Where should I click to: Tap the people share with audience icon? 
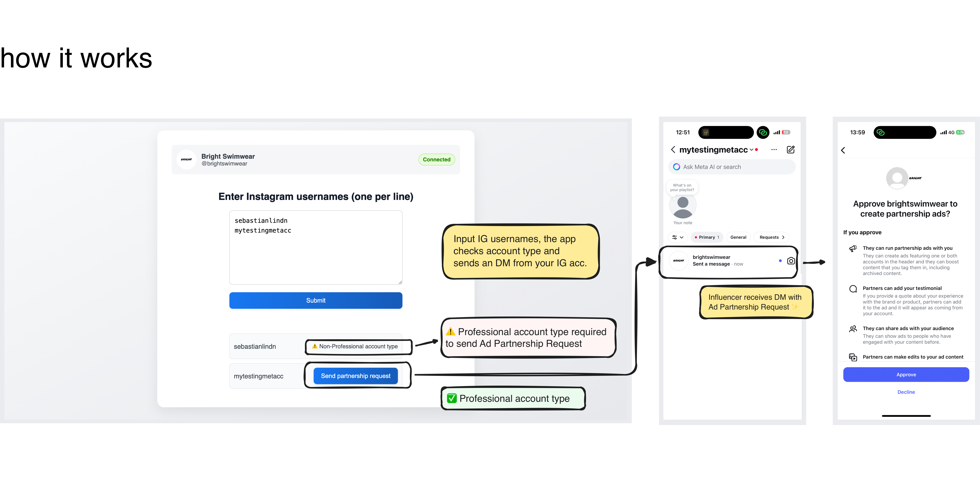point(853,329)
